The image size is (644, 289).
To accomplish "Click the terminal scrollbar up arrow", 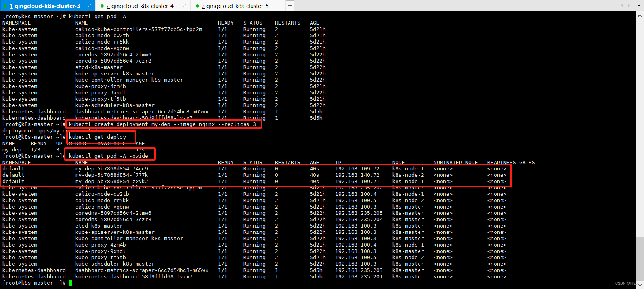I will coord(640,15).
